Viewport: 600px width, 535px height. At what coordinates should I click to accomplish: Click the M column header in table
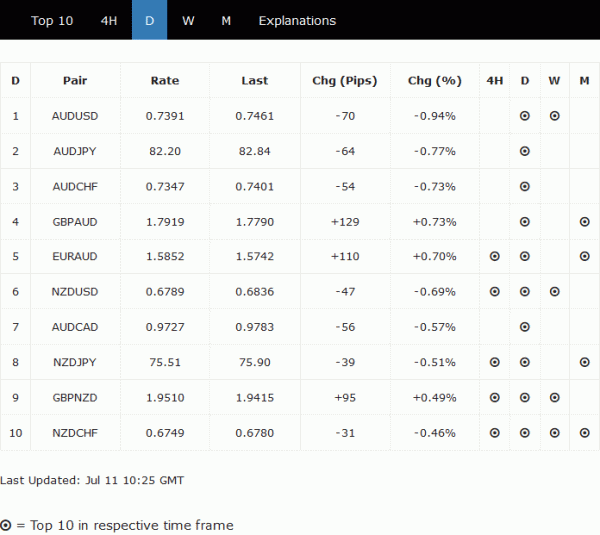pos(584,80)
